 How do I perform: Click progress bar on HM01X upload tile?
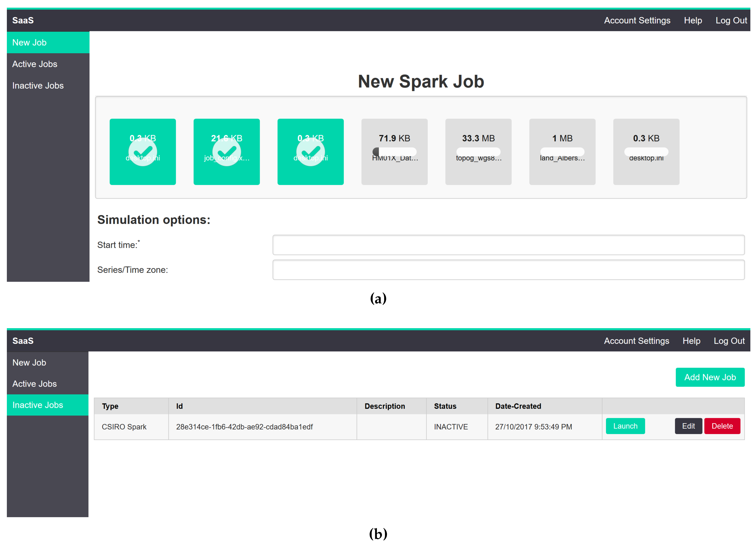pos(394,152)
